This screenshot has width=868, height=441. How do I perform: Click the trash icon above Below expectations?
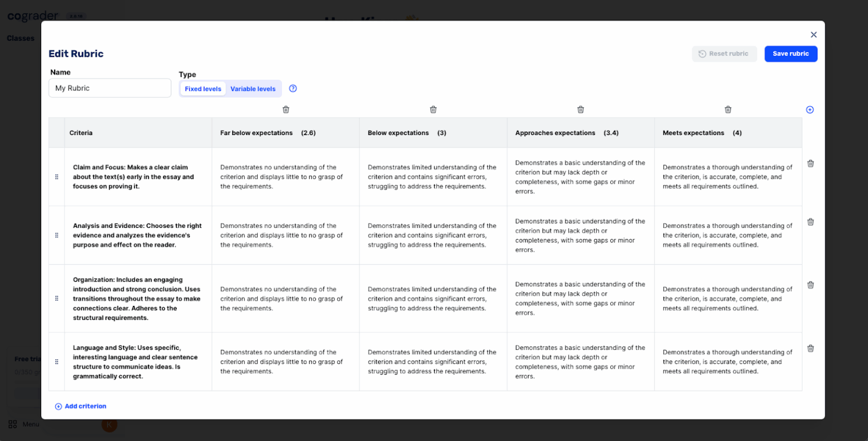click(x=433, y=109)
